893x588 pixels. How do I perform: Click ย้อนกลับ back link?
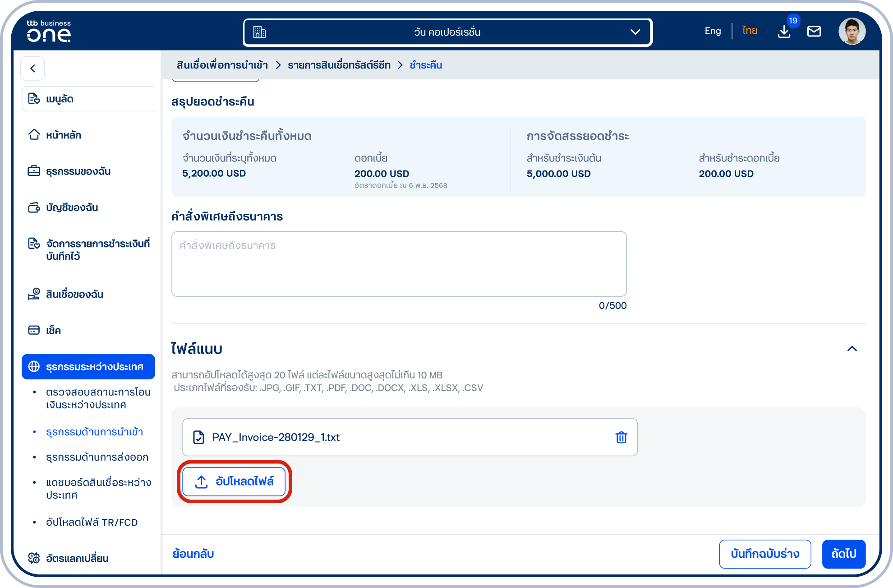[x=193, y=554]
